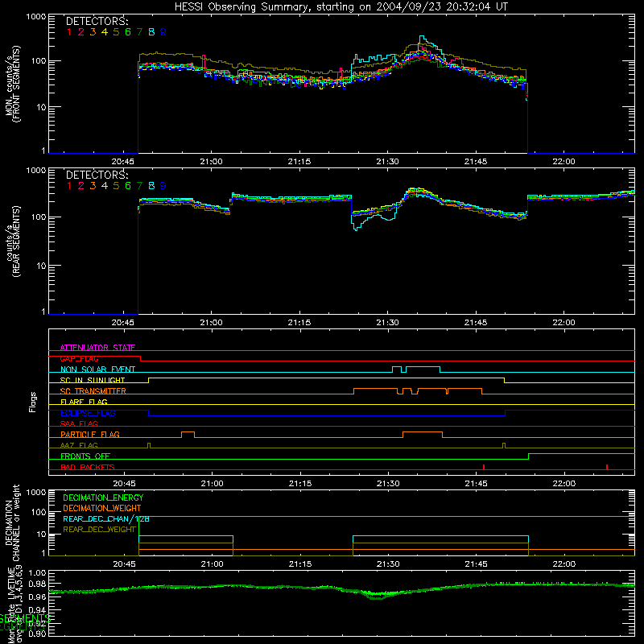The width and height of the screenshot is (644, 644).
Task: Click the DECIMATION_WEIGHT legend entry
Action: point(102,508)
